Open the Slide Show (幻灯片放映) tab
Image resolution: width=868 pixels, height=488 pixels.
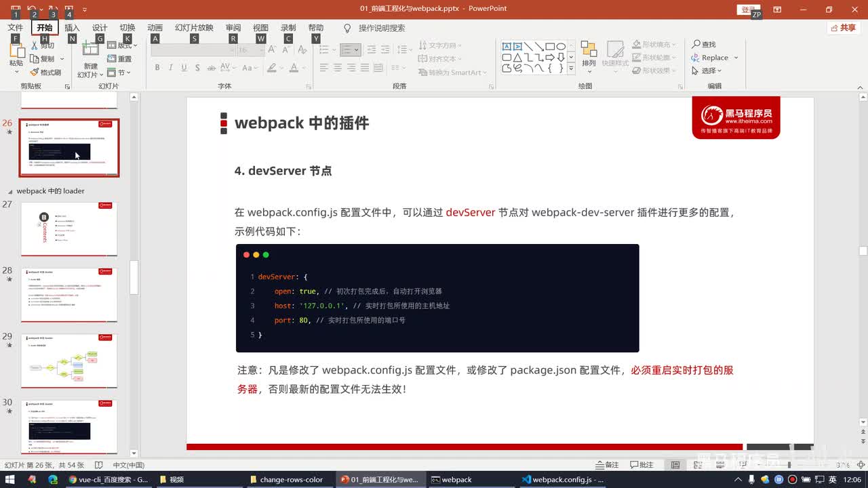tap(194, 28)
